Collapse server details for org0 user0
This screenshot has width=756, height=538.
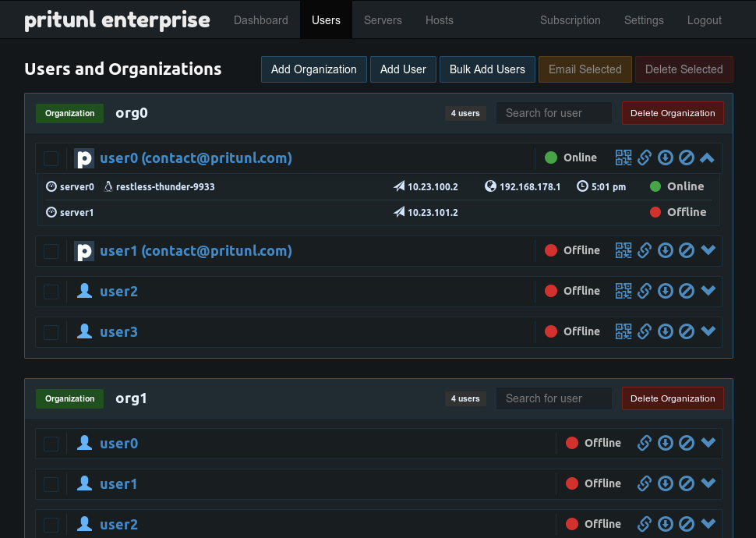point(708,158)
